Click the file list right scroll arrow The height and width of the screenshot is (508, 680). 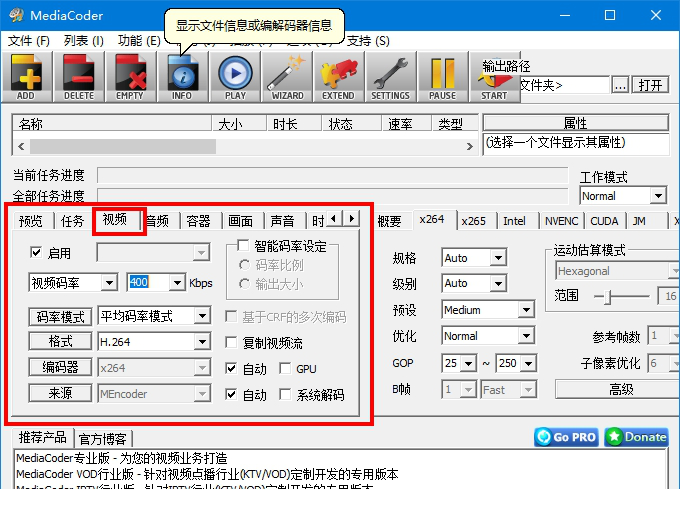click(x=470, y=147)
